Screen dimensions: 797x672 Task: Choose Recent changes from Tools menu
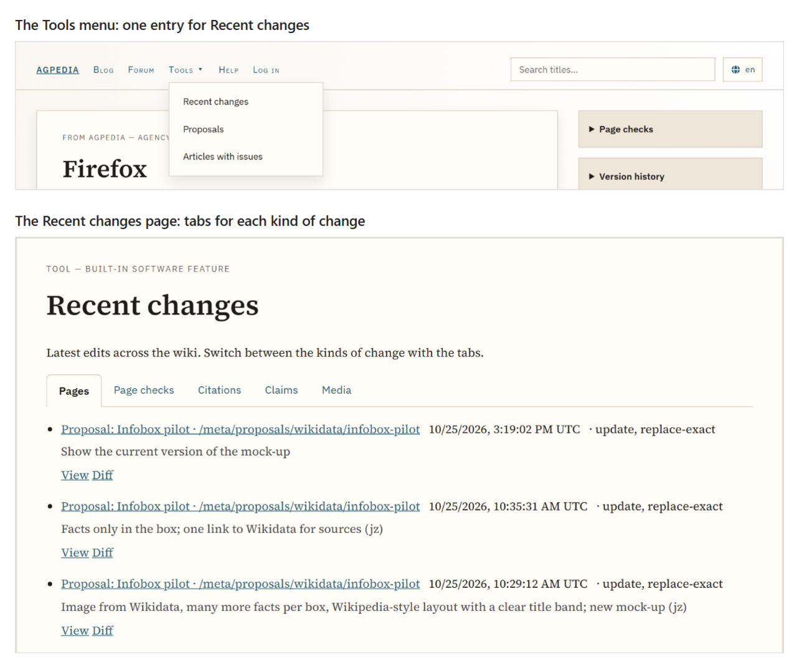pyautogui.click(x=215, y=102)
